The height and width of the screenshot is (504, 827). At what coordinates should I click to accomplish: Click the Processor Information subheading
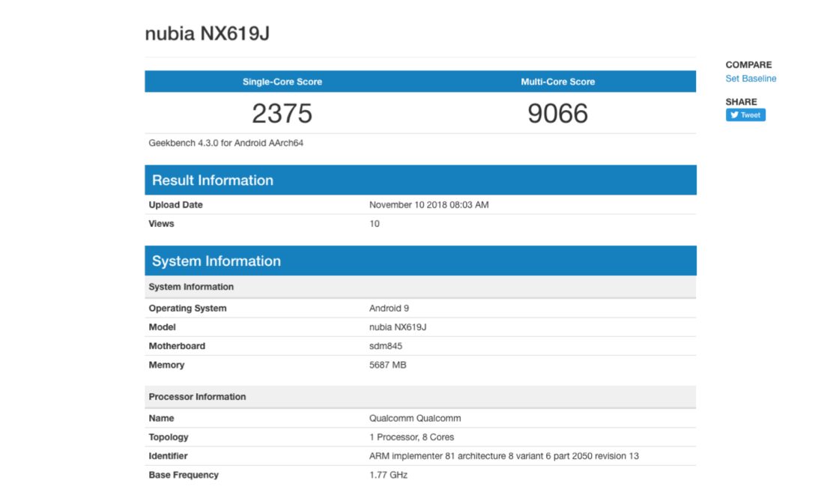197,397
